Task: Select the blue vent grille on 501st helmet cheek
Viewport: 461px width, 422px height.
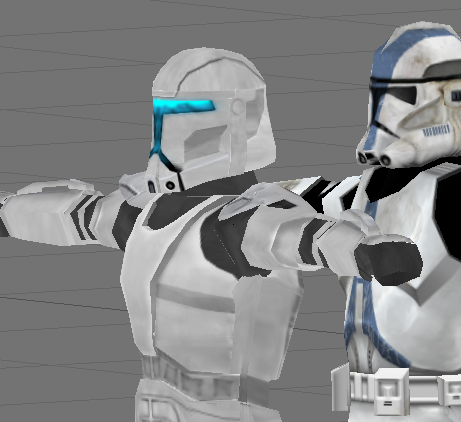Action: (x=436, y=130)
